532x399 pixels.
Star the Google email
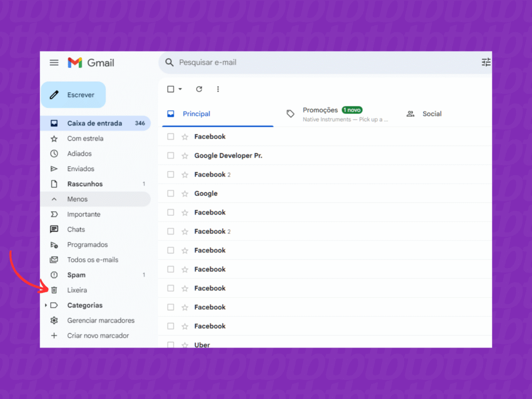coord(185,194)
